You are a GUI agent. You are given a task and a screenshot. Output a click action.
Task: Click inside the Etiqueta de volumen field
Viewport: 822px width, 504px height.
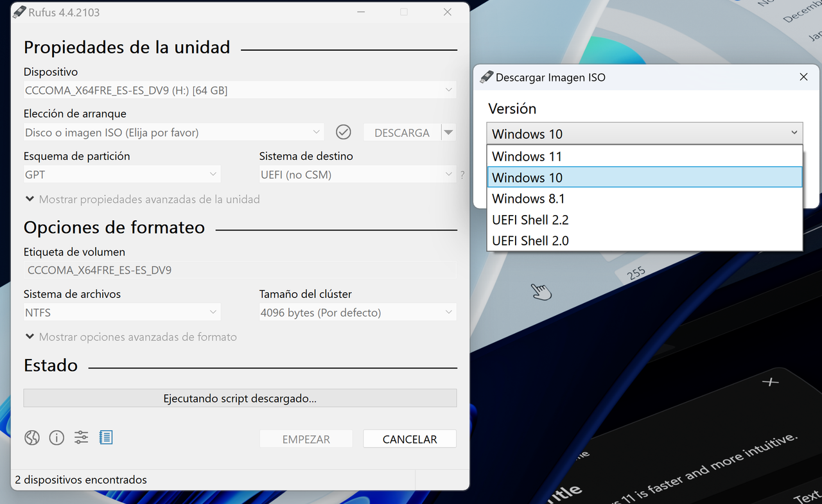240,270
